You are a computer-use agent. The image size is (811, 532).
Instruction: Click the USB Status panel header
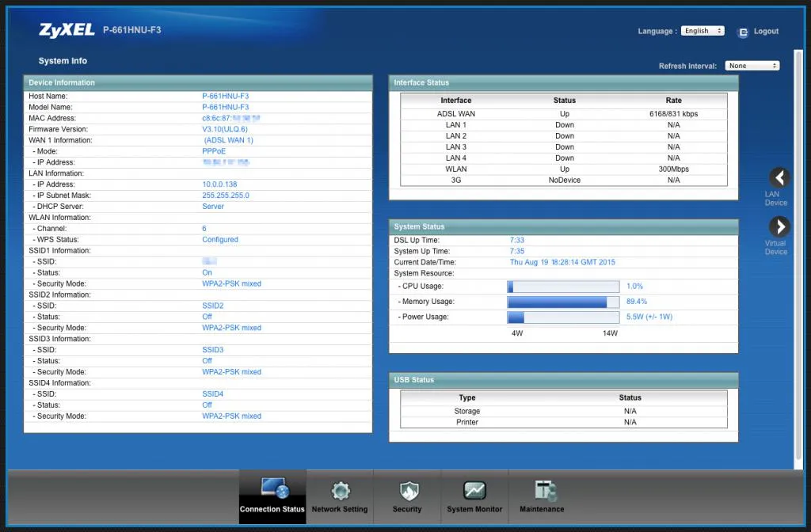point(563,380)
